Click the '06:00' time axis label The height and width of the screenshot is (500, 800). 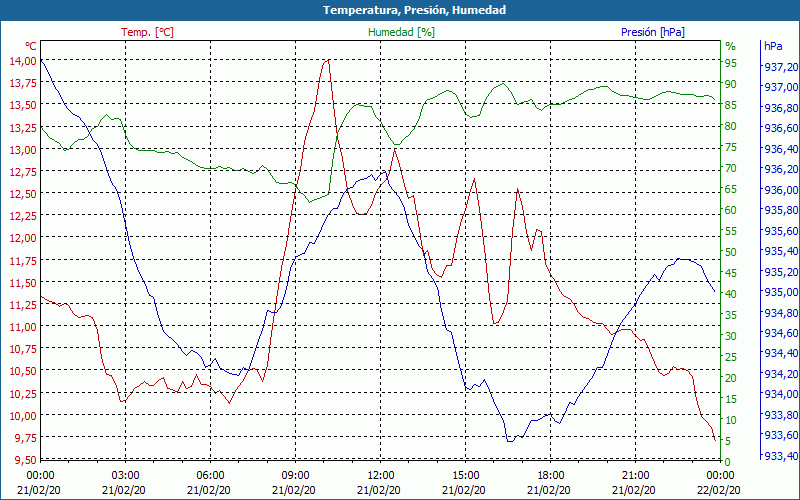tap(210, 476)
